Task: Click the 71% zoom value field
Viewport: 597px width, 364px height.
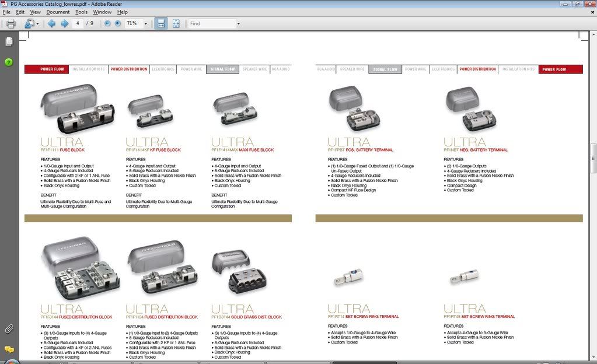Action: click(x=134, y=23)
